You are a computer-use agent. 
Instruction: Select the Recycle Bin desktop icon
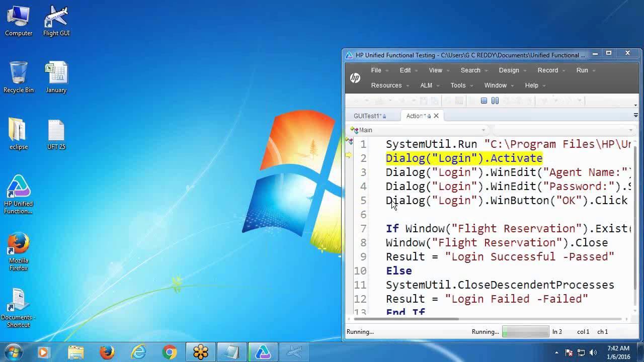(19, 77)
